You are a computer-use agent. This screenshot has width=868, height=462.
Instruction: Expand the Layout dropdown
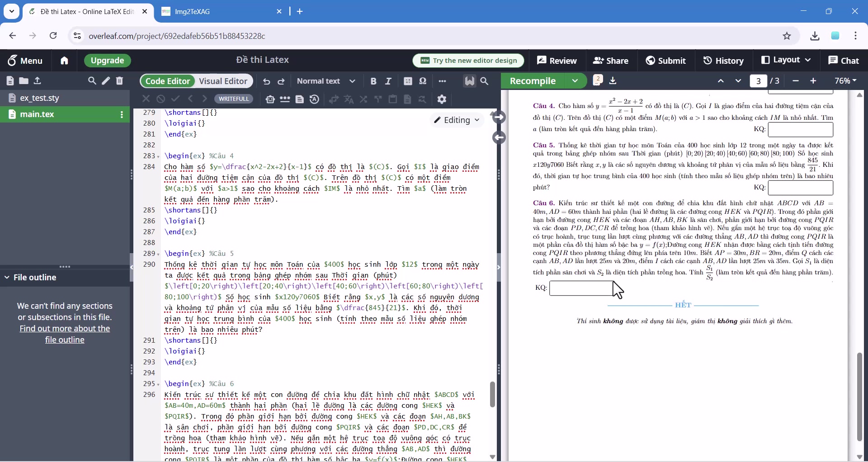tap(786, 60)
